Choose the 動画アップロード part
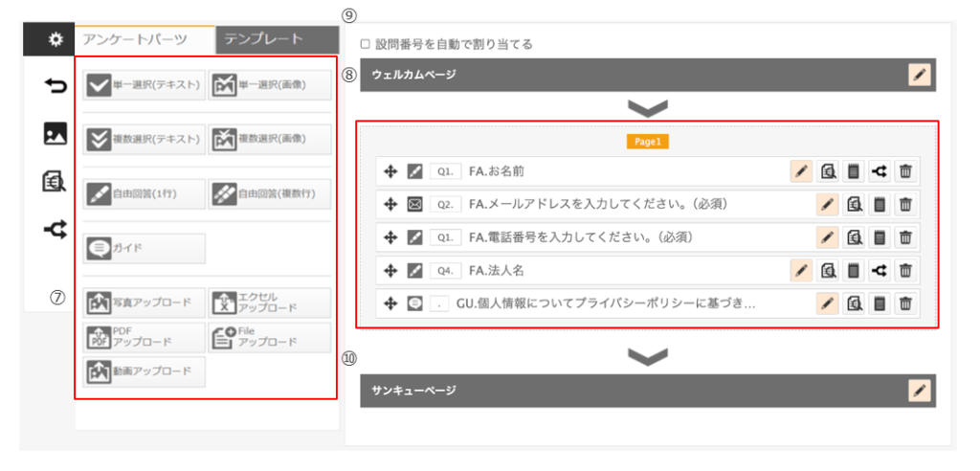This screenshot has width=980, height=471. (144, 371)
